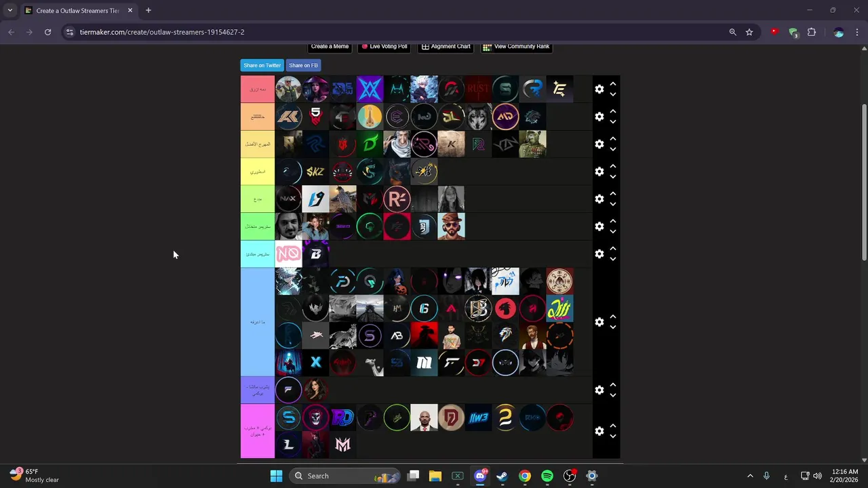Open a new browser tab

pyautogui.click(x=148, y=10)
